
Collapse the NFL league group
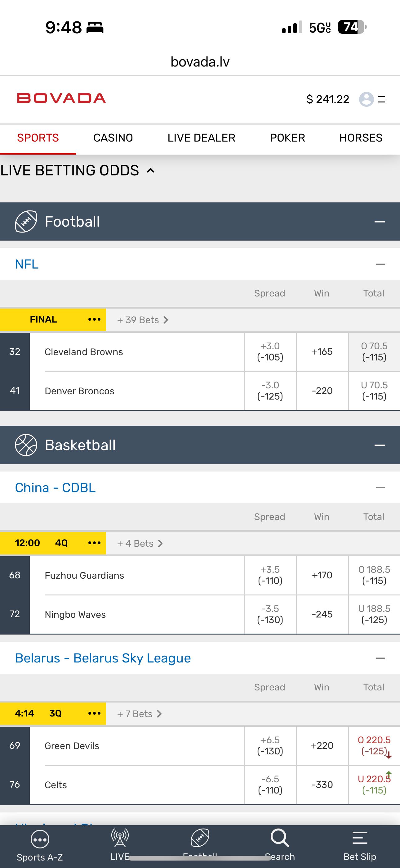380,264
